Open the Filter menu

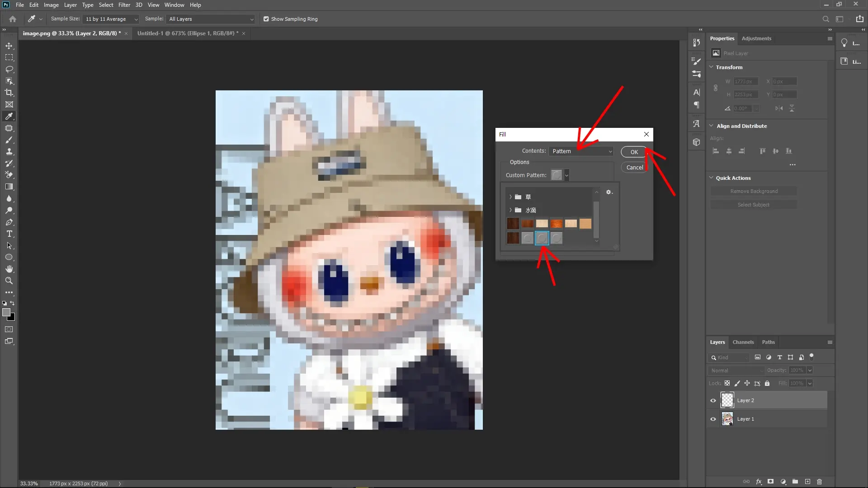click(124, 5)
